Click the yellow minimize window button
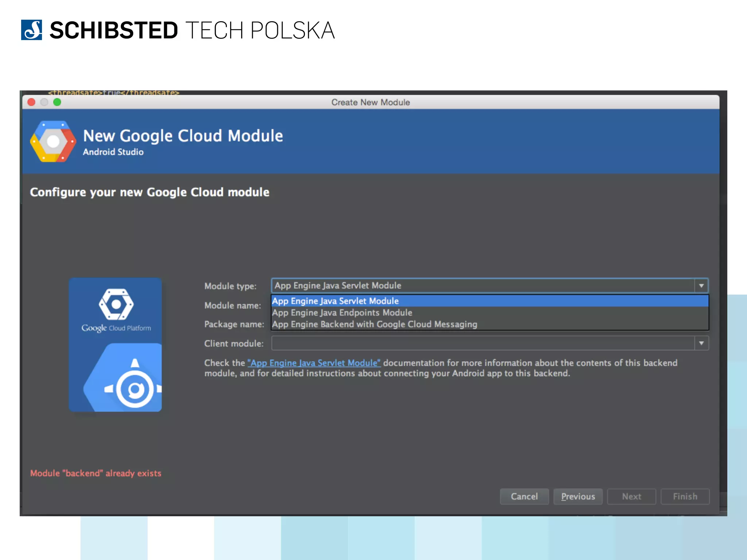The width and height of the screenshot is (747, 560). pos(44,102)
